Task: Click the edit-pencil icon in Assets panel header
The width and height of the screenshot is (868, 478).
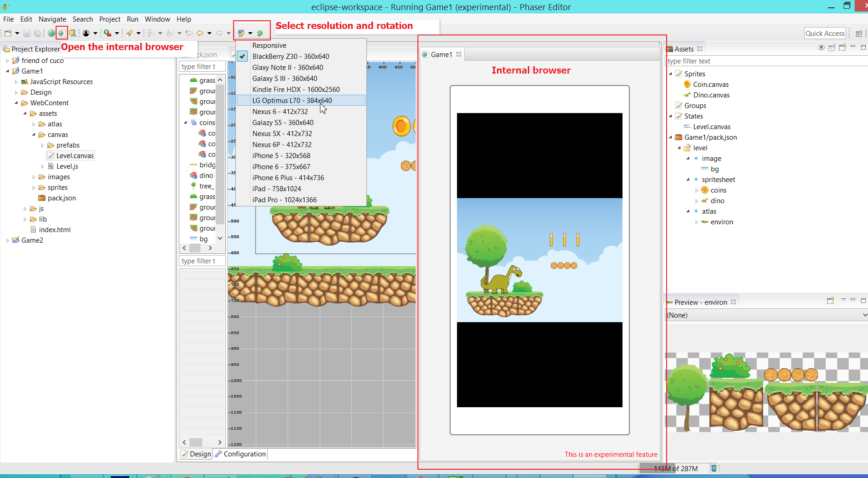Action: (832, 48)
